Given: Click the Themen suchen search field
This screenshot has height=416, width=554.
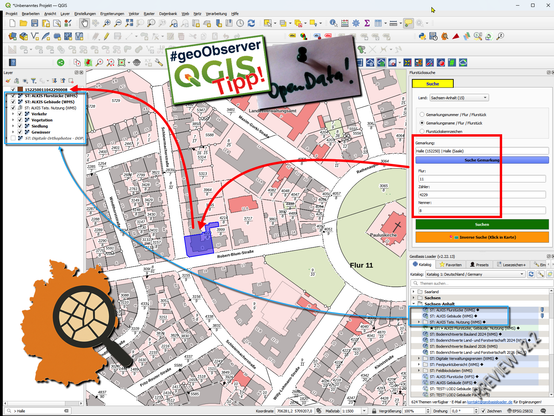Looking at the screenshot, I should pos(481,283).
